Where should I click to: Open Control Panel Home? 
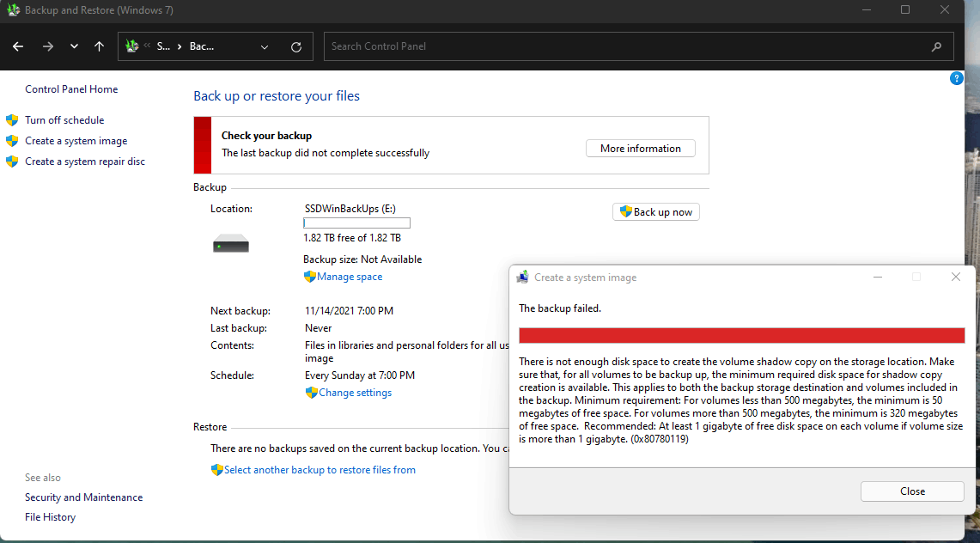(x=71, y=89)
